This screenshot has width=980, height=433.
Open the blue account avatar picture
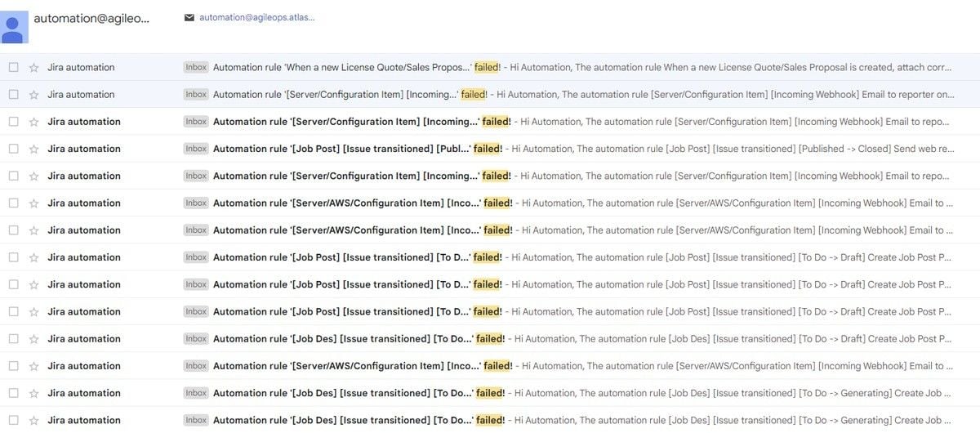pyautogui.click(x=14, y=26)
